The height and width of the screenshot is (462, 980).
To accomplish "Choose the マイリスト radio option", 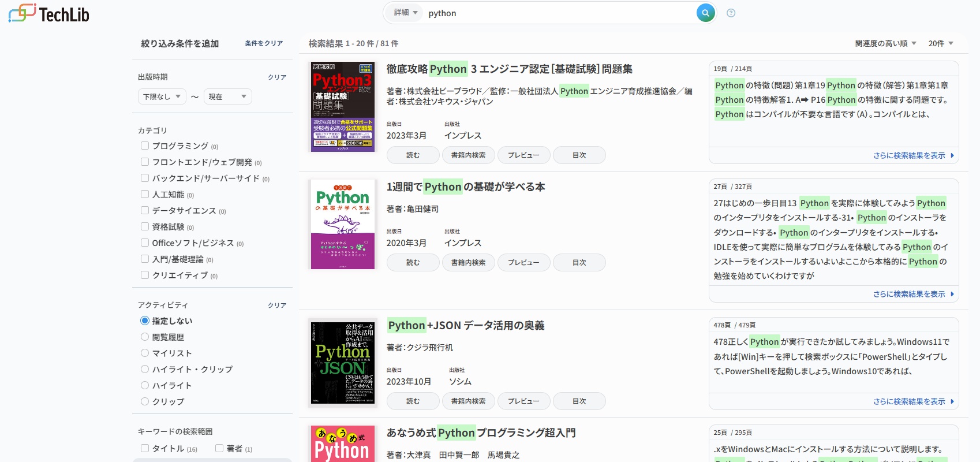I will 145,353.
